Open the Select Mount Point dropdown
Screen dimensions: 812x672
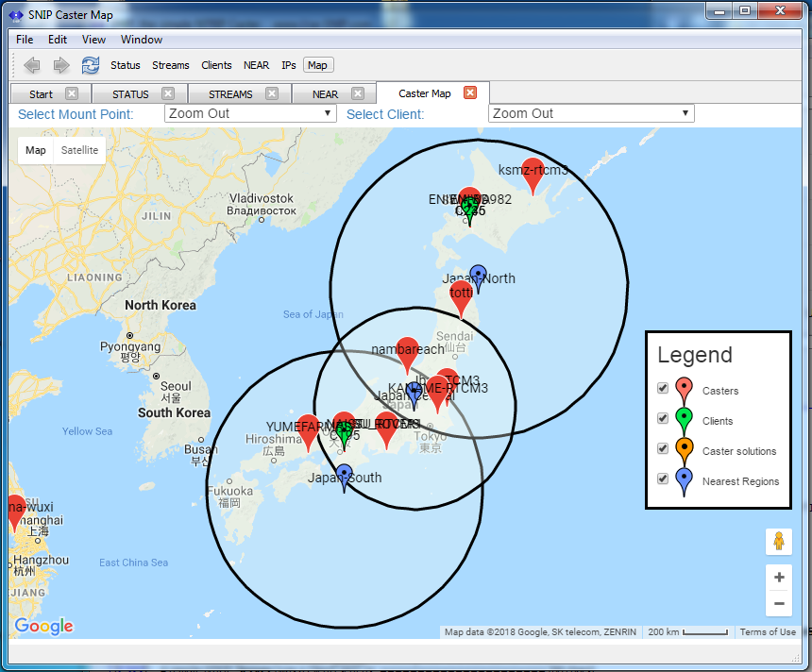pyautogui.click(x=250, y=113)
